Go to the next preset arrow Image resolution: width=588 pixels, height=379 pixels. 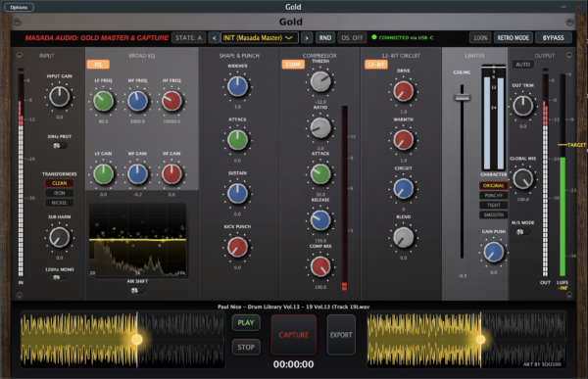[x=307, y=38]
